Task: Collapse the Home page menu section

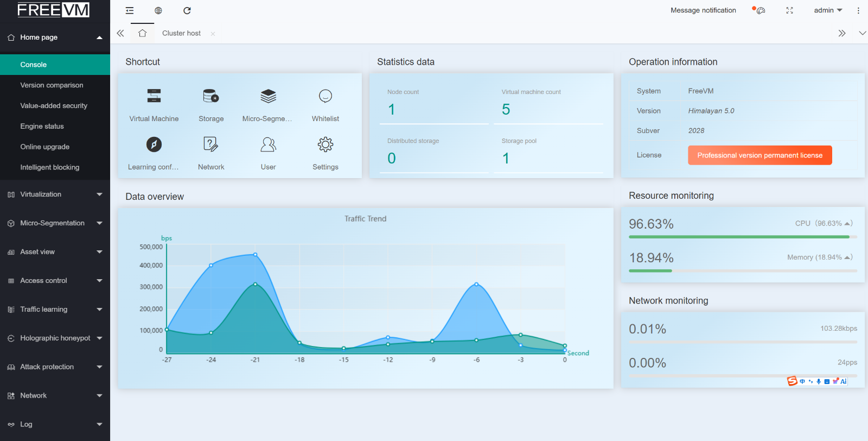Action: click(x=55, y=37)
